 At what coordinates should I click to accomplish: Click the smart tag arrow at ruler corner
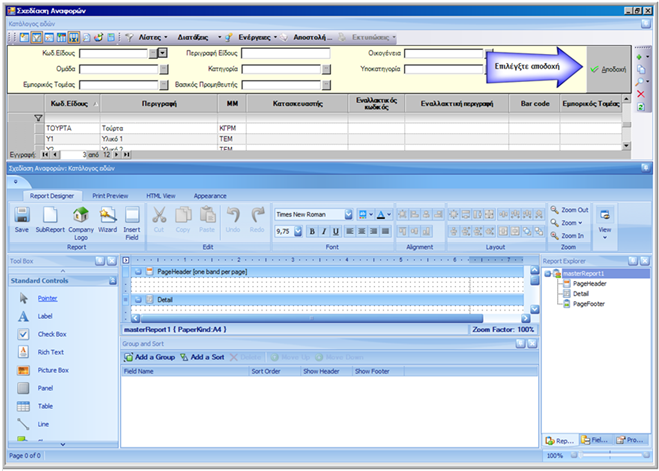[x=126, y=260]
